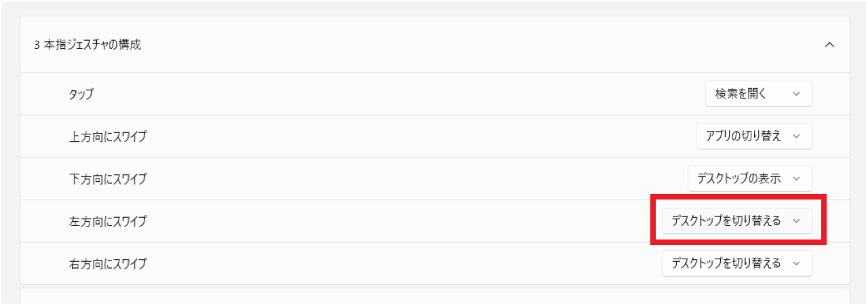Open the 右方向にスワイプ action dropdown
Screen dimensions: 868x306
pos(736,263)
